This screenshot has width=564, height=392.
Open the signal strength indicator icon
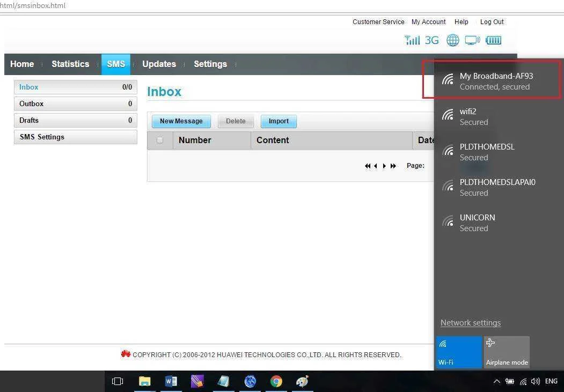[x=412, y=40]
